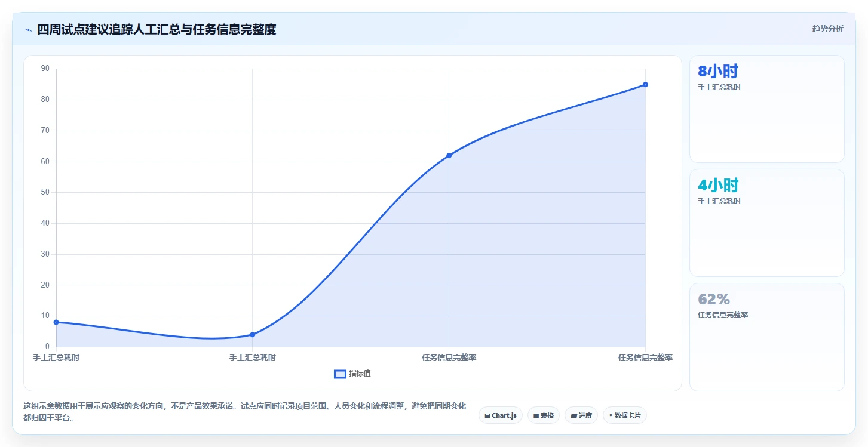
Task: Open the 4小时 metric card
Action: tap(767, 223)
